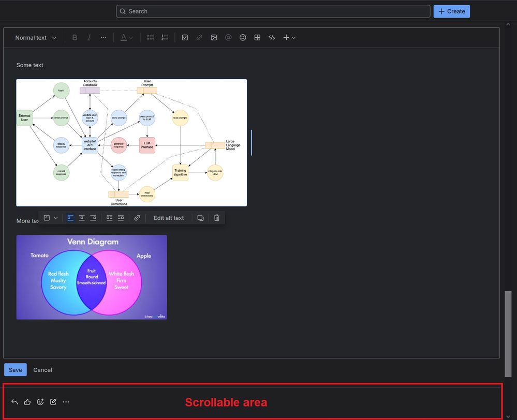
Task: Add an emoji reaction
Action: pyautogui.click(x=40, y=402)
